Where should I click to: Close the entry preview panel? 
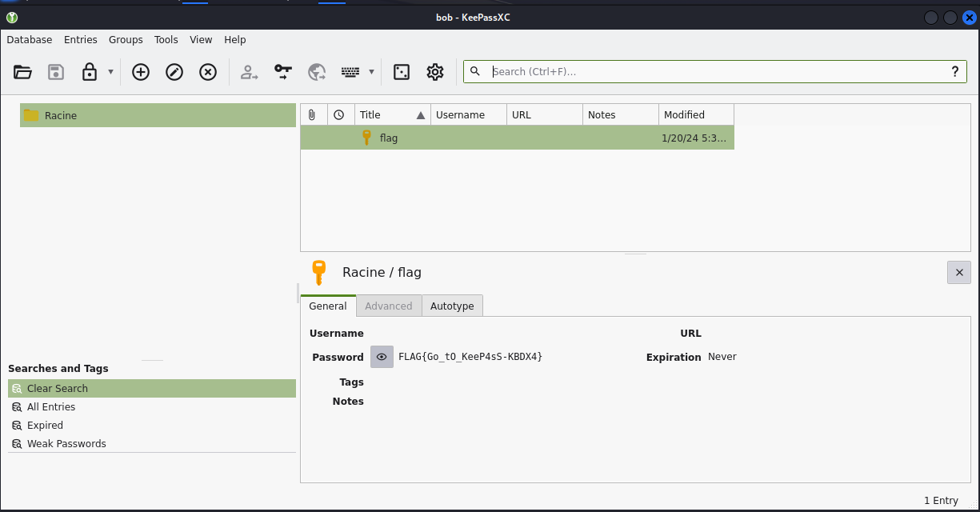click(x=959, y=273)
